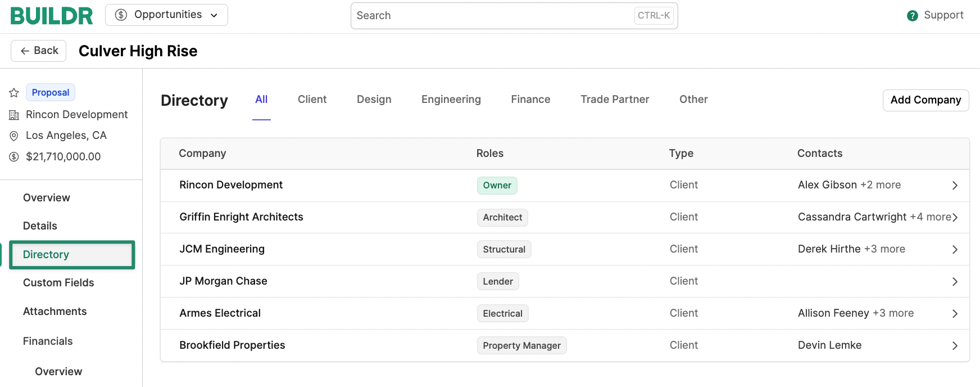Open the Support link
Screen dimensions: 980x387
tap(943, 15)
